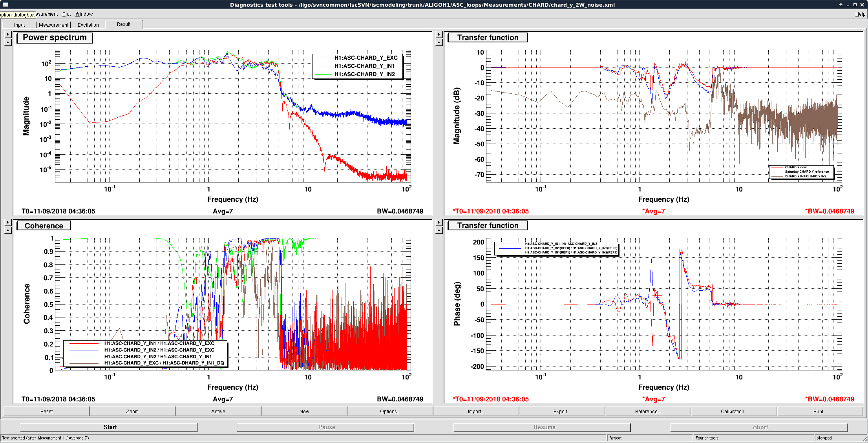The image size is (868, 443).
Task: Open the Help menu
Action: [860, 14]
